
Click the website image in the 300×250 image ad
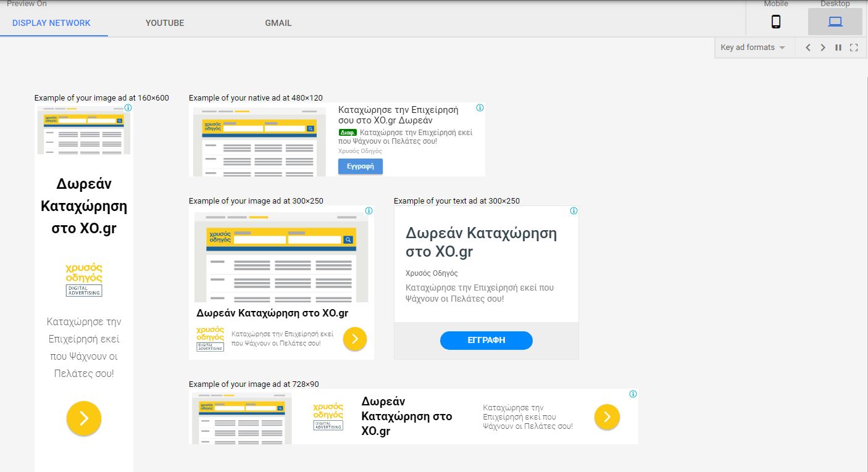282,257
